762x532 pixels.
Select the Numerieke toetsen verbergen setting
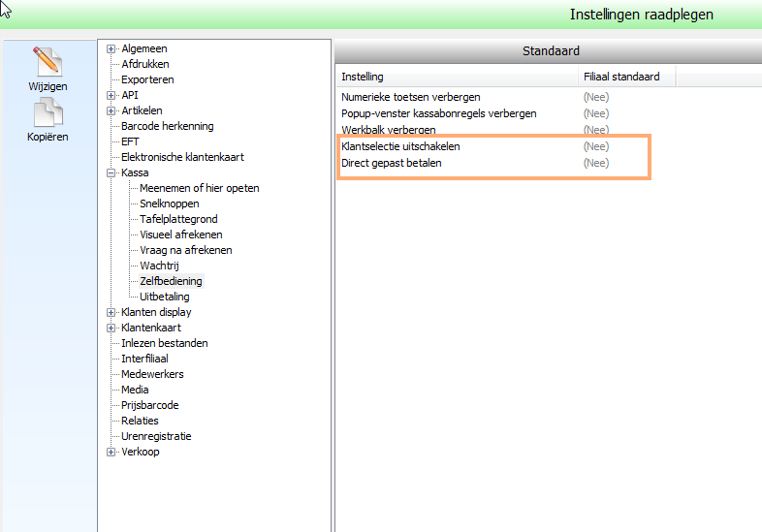tap(411, 97)
